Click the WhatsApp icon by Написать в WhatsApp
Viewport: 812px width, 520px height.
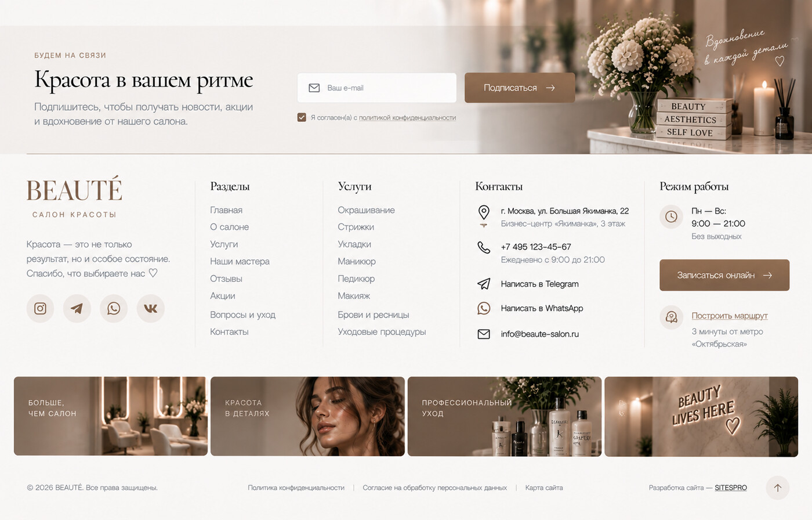click(x=484, y=308)
